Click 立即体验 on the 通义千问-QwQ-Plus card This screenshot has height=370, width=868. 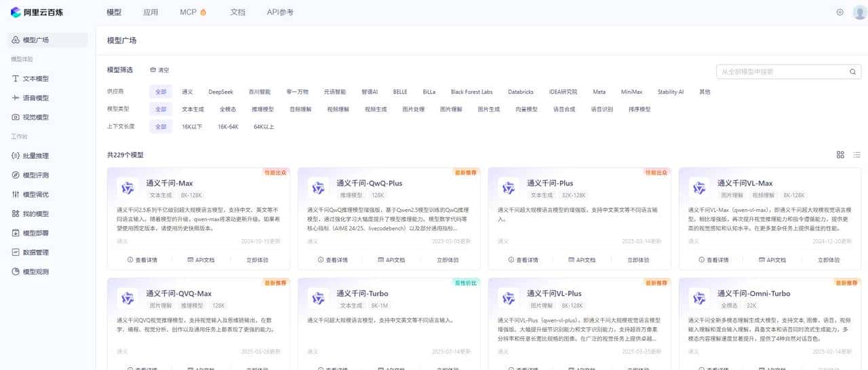tap(448, 260)
